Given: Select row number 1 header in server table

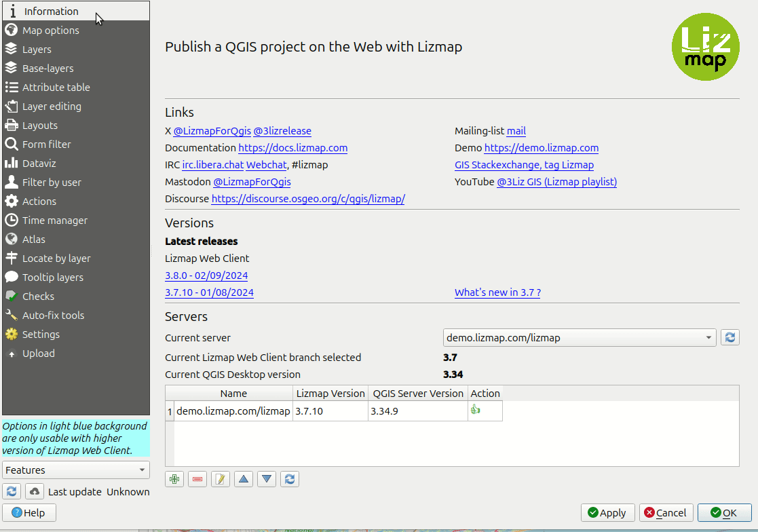Looking at the screenshot, I should tap(170, 411).
